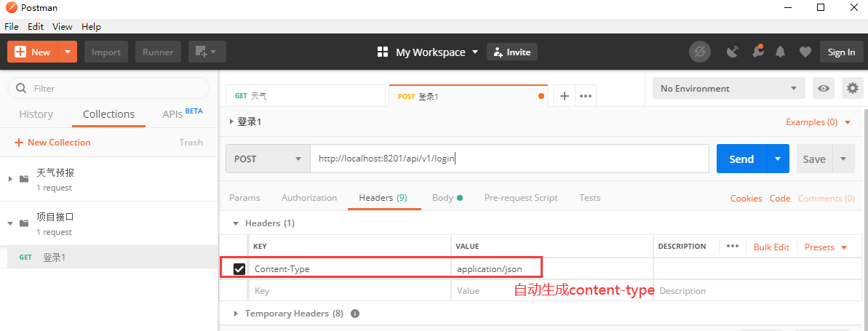Expand the 登录1 request title arrow
The height and width of the screenshot is (331, 868).
(231, 121)
